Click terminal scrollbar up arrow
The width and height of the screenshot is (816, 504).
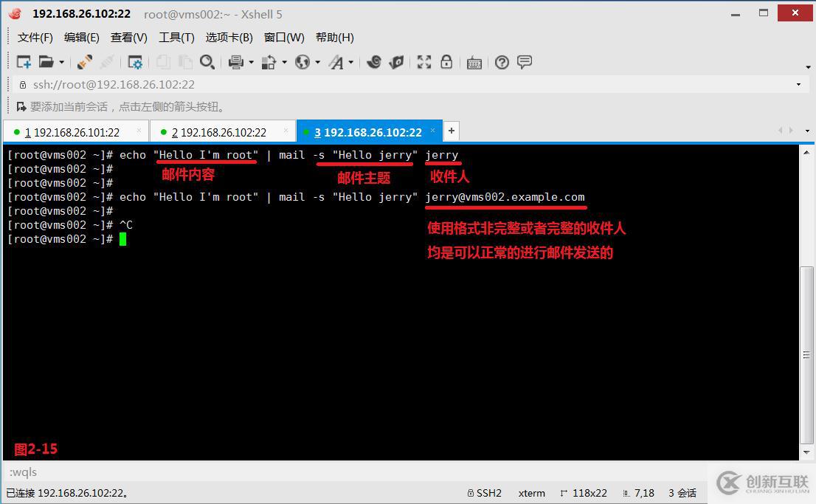coord(806,153)
